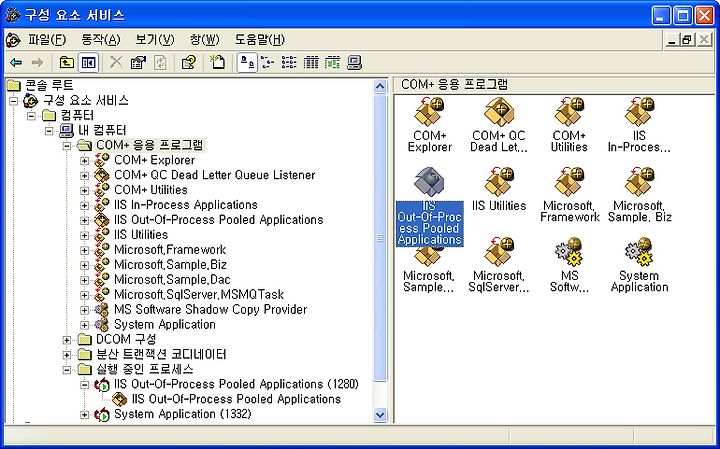Click the Refresh toolbar icon
This screenshot has width=720, height=449.
point(160,62)
